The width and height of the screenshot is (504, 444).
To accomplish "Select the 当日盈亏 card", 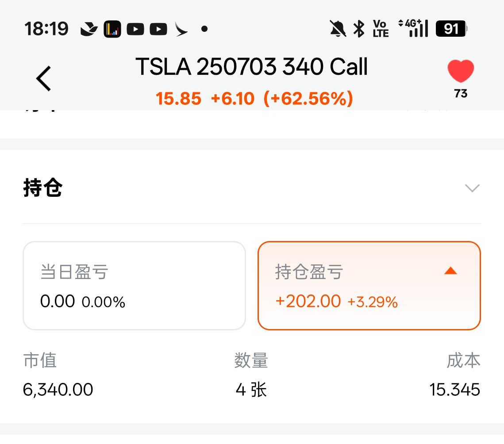I will point(134,286).
